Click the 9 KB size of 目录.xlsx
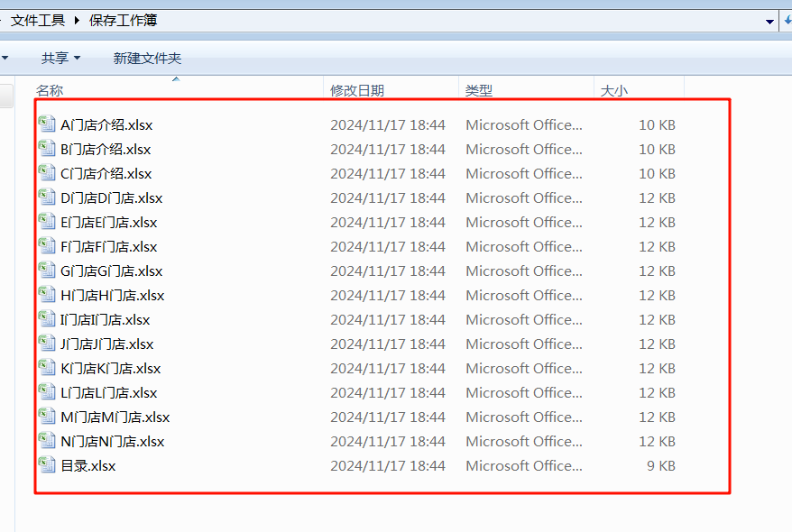This screenshot has width=792, height=532. pos(661,465)
